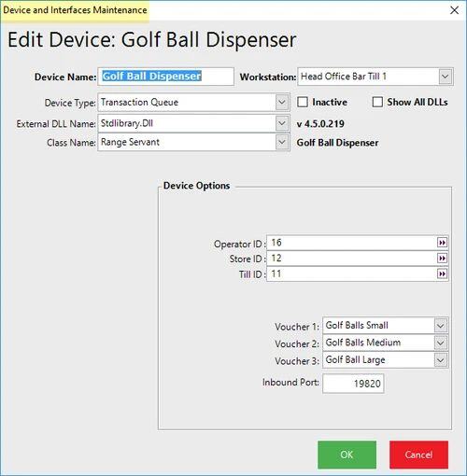Click the red Cancel button
Screen dimensions: 467x476
(418, 455)
